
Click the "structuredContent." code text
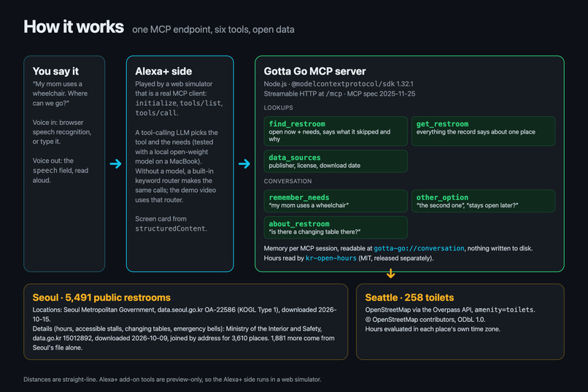[x=171, y=228]
